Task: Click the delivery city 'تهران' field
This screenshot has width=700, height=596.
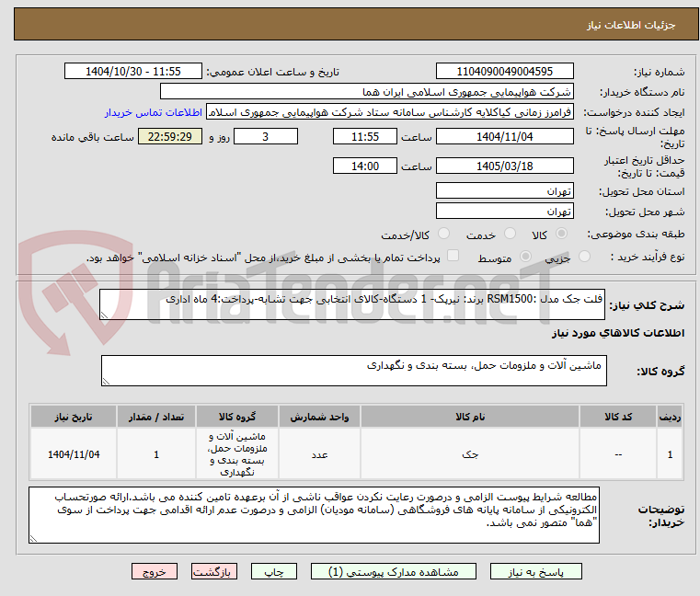Action: tap(504, 212)
